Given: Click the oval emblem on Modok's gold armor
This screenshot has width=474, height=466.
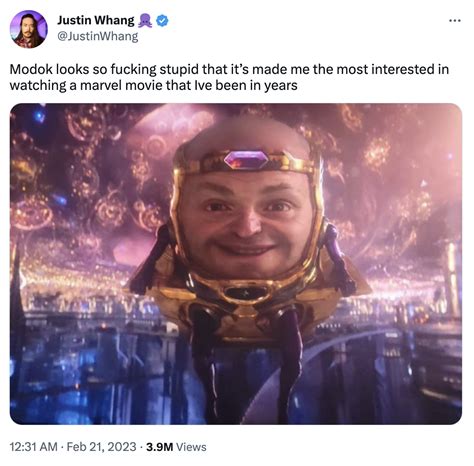Looking at the screenshot, I should [245, 293].
